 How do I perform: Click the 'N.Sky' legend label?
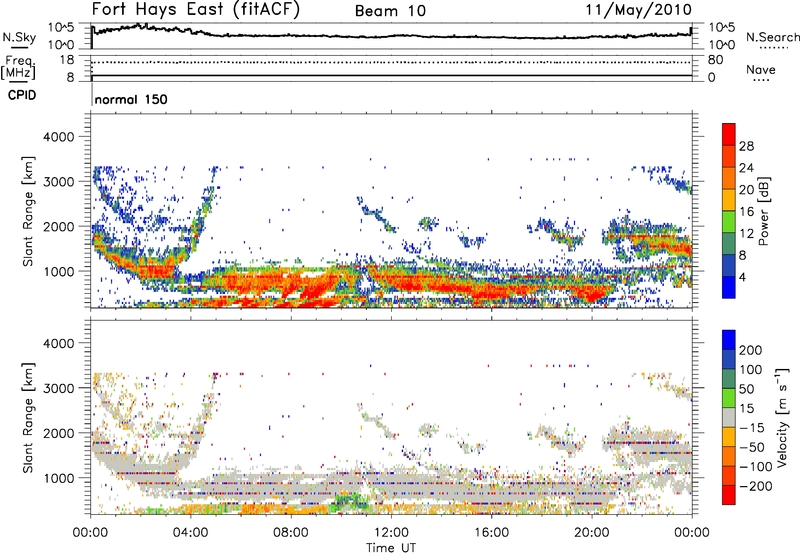coord(19,37)
